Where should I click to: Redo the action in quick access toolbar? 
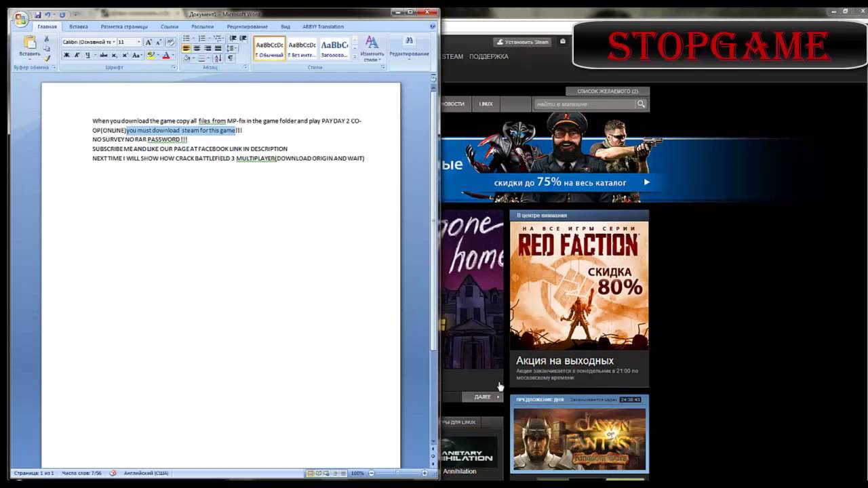[x=62, y=14]
